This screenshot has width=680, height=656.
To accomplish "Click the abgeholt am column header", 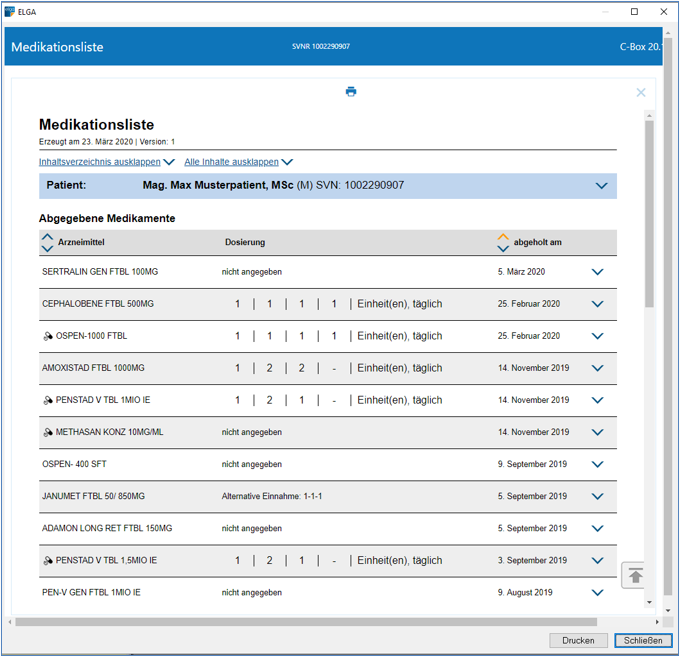I will tap(537, 242).
